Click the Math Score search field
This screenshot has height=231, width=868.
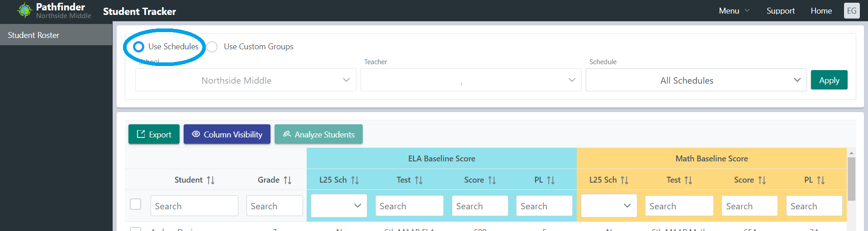click(x=749, y=206)
